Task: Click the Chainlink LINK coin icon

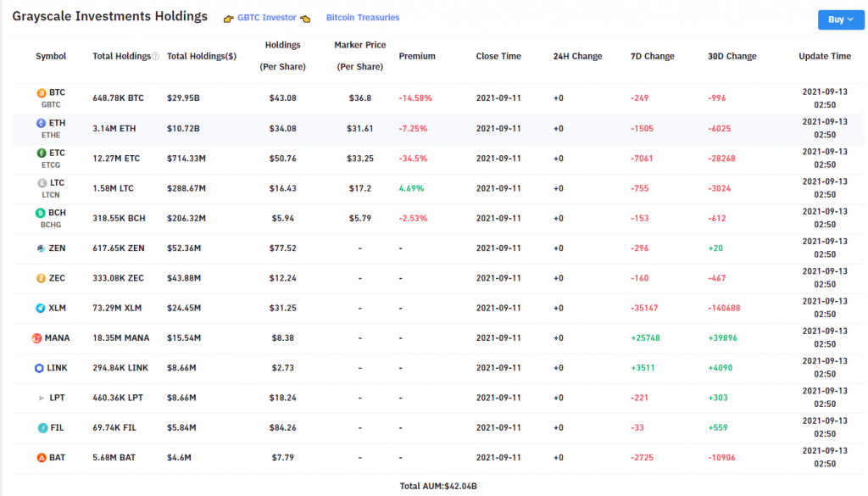Action: click(x=39, y=368)
